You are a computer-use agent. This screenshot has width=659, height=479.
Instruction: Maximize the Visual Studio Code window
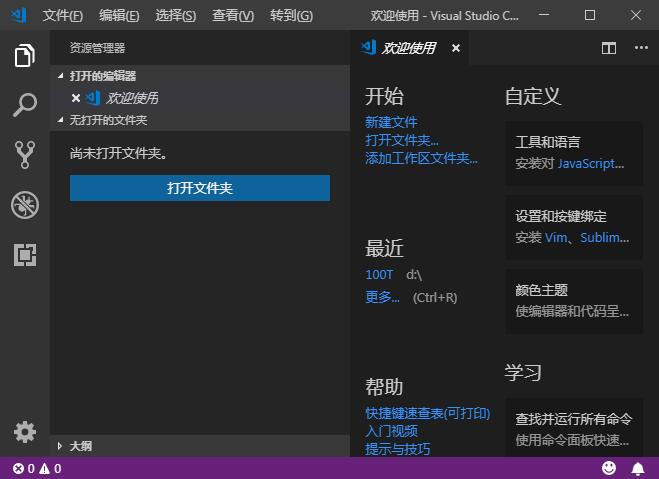590,15
